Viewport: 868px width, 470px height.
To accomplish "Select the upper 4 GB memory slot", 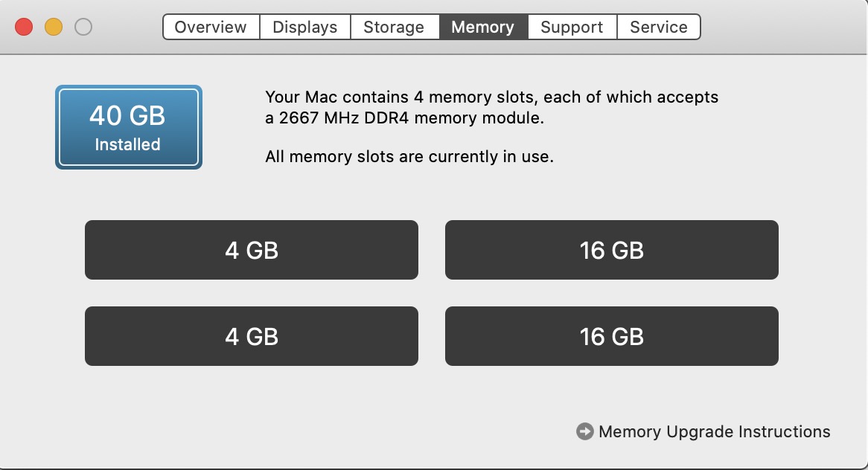I will (x=252, y=250).
